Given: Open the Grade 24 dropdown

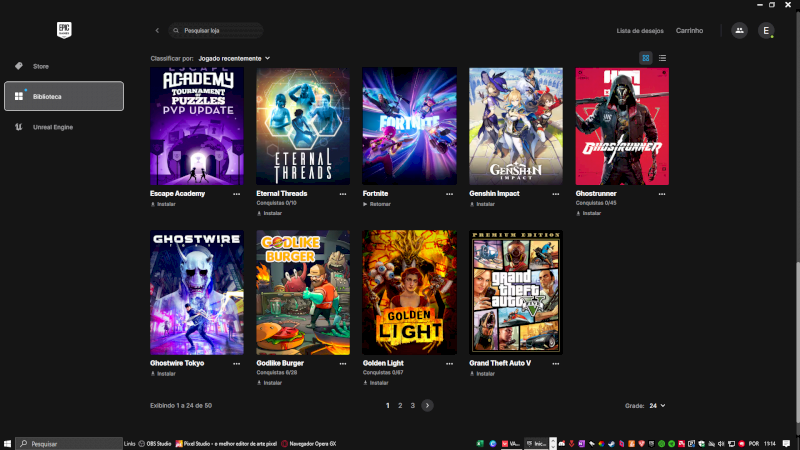Looking at the screenshot, I should pos(657,405).
